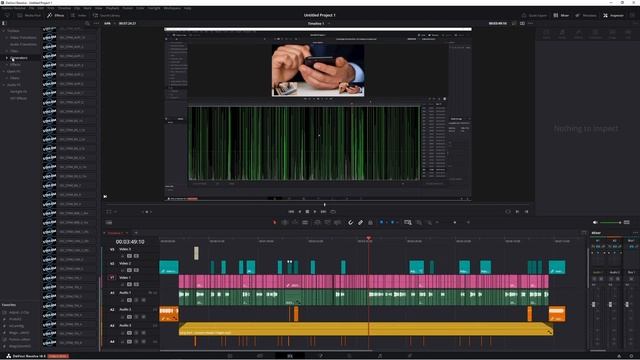Click the play forward button

tap(315, 212)
